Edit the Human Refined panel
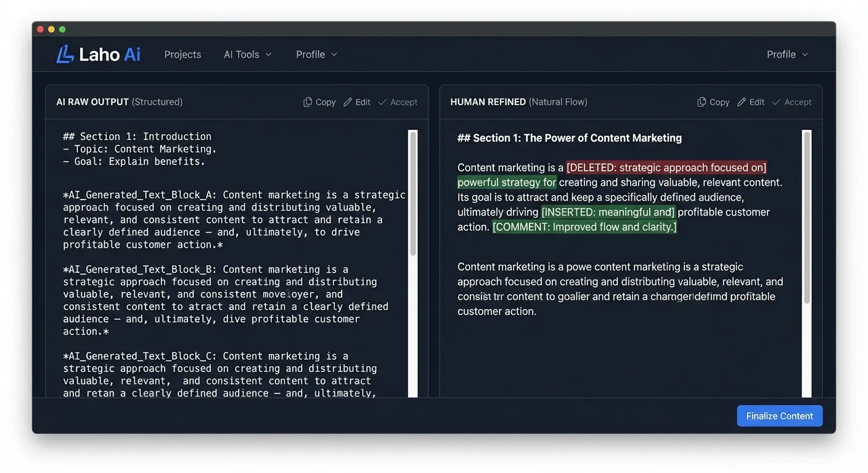The image size is (868, 473). point(751,102)
